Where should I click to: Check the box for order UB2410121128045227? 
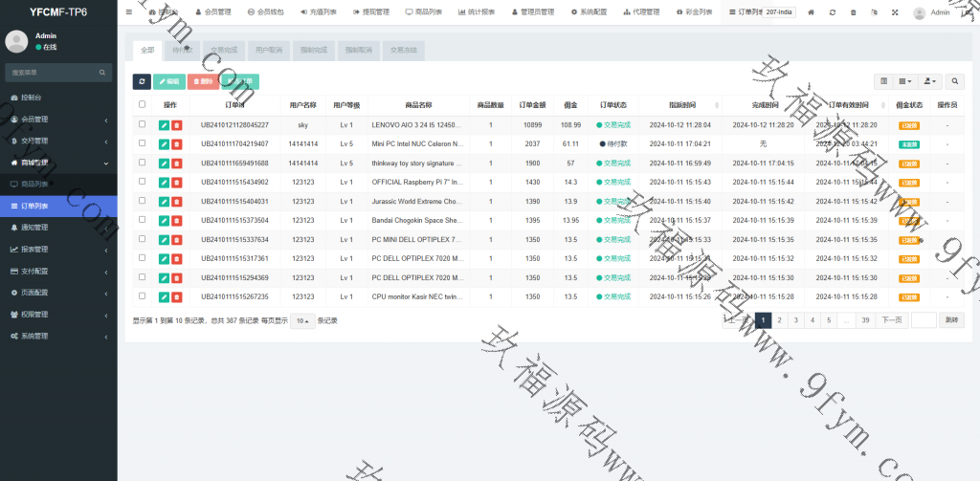pos(143,124)
